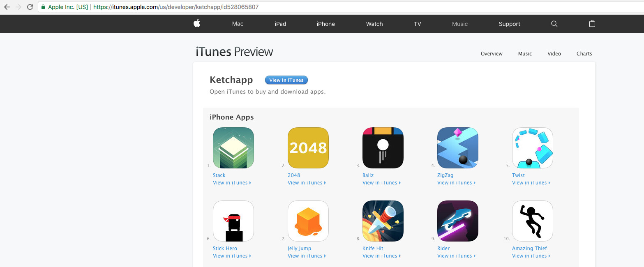Screen dimensions: 644x267
Task: Go to the Support section
Action: [510, 24]
